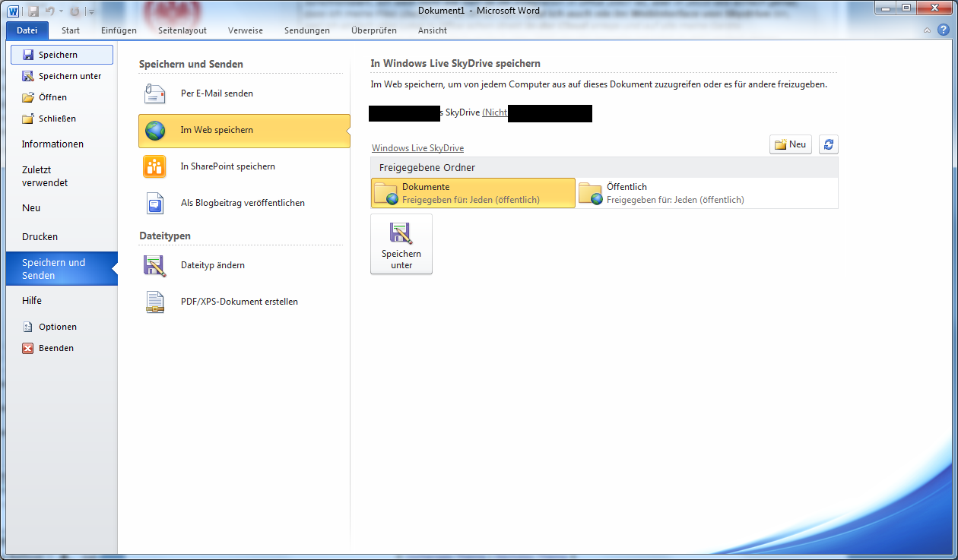
Task: Choose PDF/XPS-Dokument erstellen label
Action: point(239,302)
